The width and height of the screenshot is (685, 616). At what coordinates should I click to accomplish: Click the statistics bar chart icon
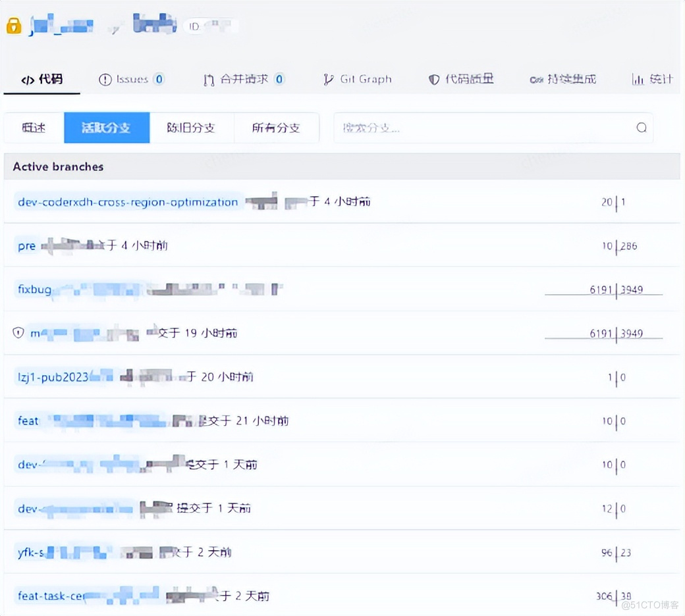(638, 80)
